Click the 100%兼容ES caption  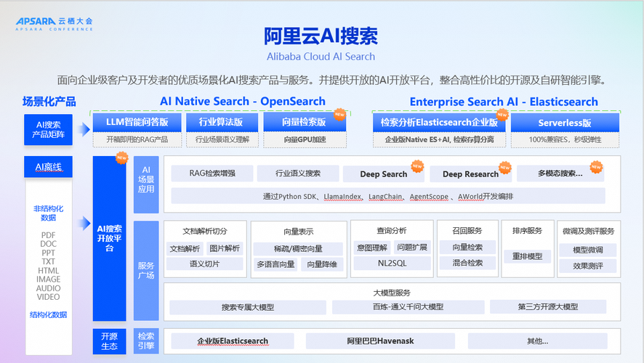565,139
